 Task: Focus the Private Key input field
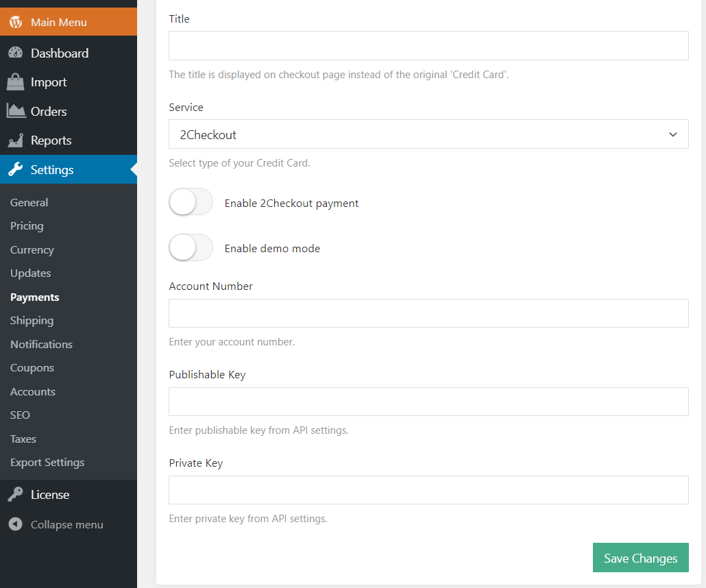428,490
